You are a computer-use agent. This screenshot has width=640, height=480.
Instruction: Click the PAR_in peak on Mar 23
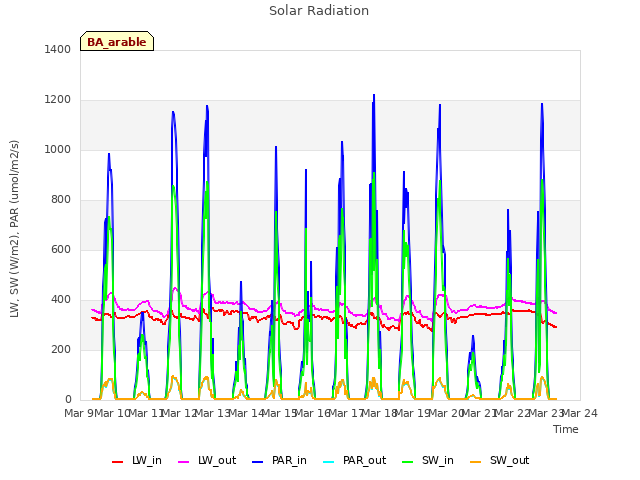[x=542, y=104]
